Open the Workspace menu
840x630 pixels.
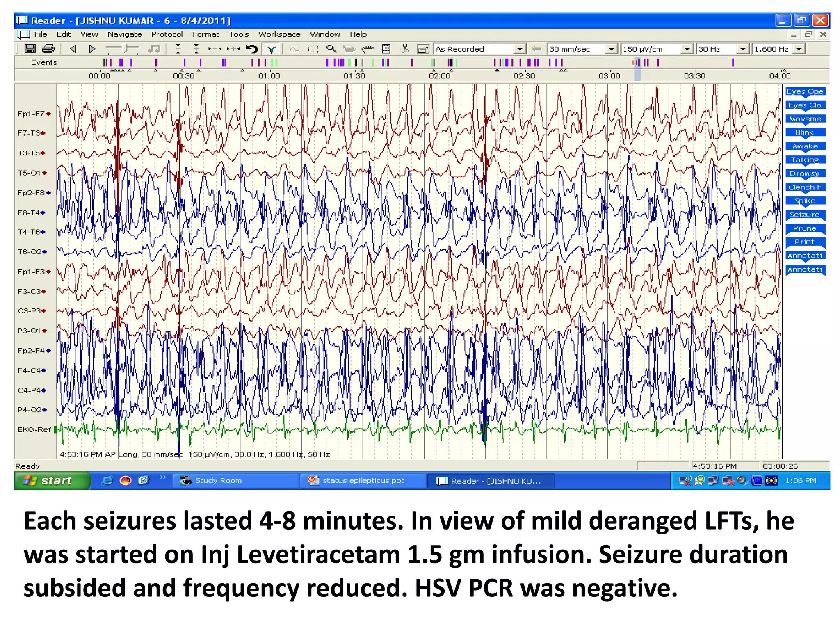point(279,34)
